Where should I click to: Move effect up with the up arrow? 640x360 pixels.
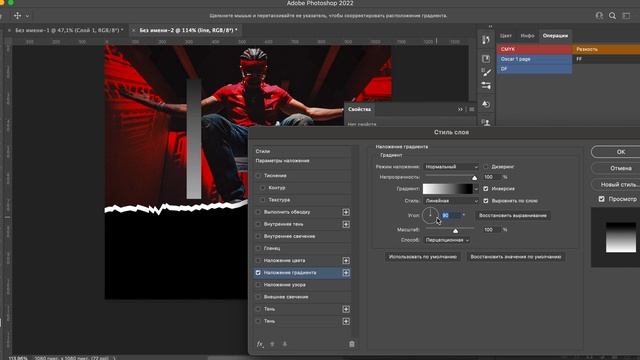pos(272,344)
